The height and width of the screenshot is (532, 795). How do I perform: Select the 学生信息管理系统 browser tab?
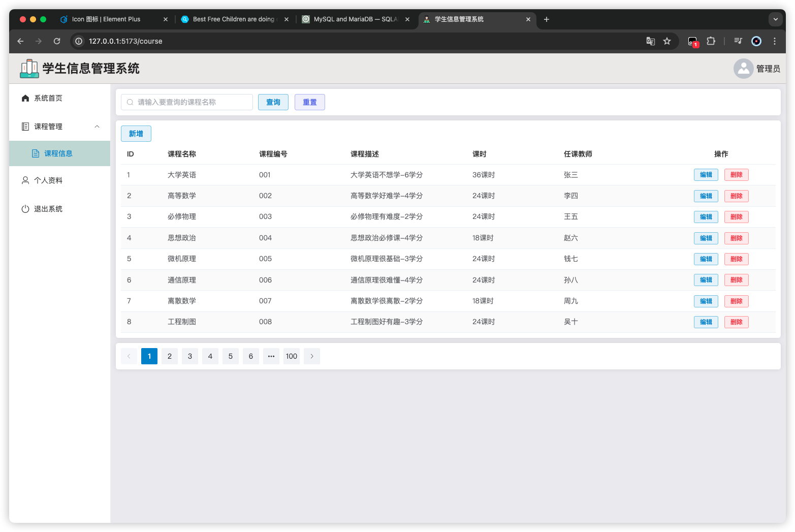coord(476,19)
